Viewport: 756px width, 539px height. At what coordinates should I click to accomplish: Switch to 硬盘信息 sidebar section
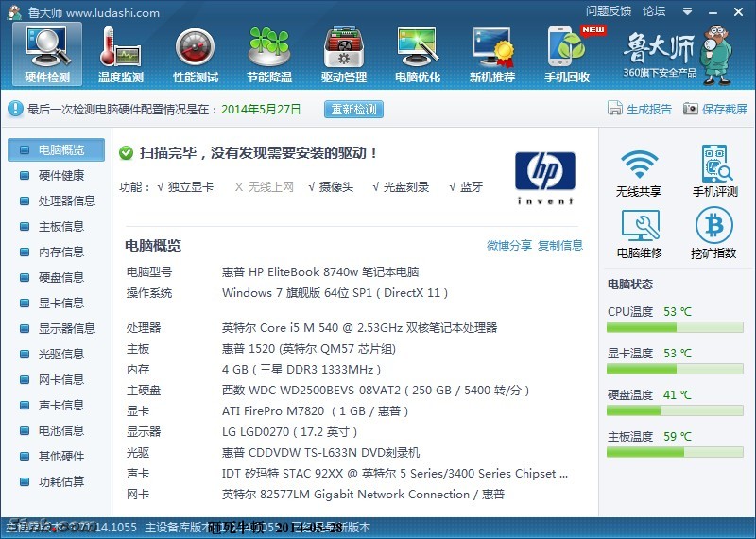(60, 278)
